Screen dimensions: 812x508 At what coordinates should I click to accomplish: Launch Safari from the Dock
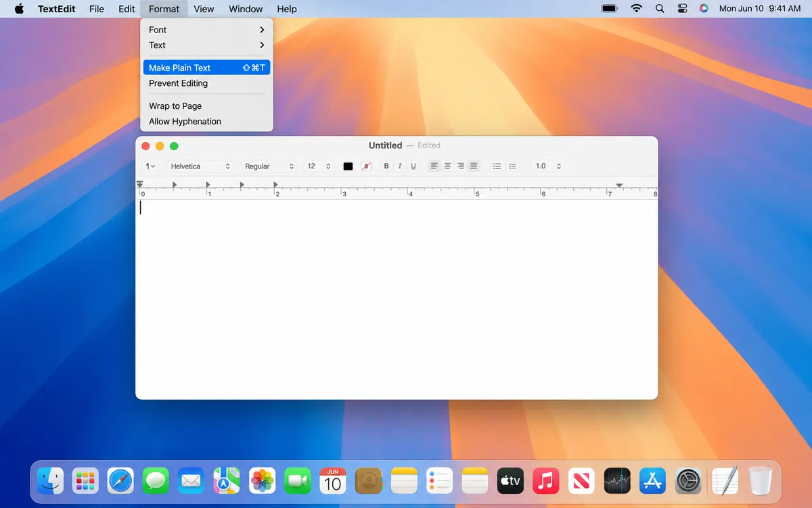pyautogui.click(x=120, y=481)
